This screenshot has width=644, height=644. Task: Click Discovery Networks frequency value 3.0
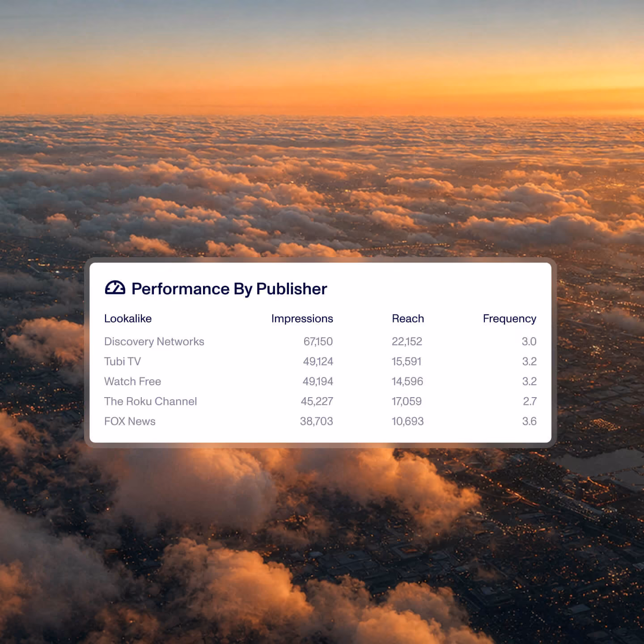tap(529, 342)
